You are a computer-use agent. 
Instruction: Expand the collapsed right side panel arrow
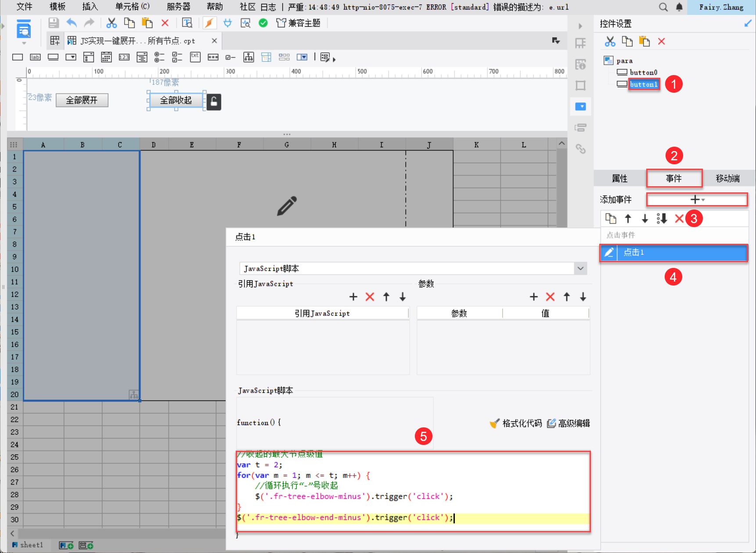tap(580, 26)
